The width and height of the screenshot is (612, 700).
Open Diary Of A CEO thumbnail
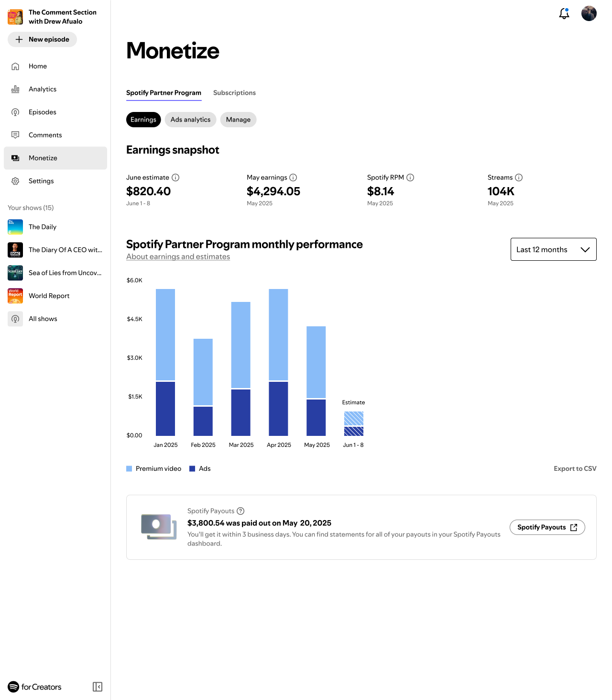[x=15, y=250]
